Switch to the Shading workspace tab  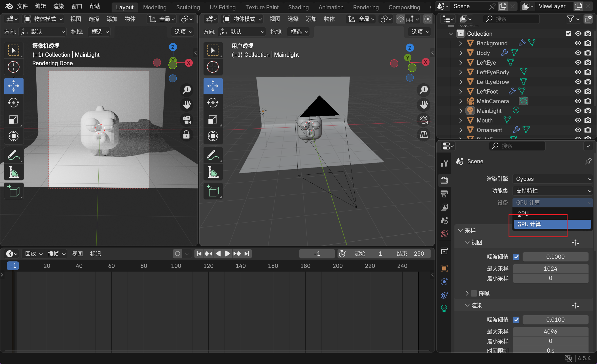[298, 7]
